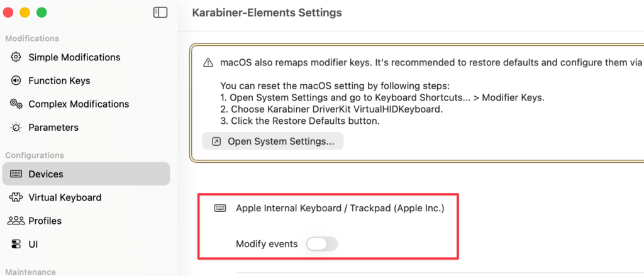Click the UI sidebar icon
Viewport: 644px width, 276px height.
(x=16, y=244)
